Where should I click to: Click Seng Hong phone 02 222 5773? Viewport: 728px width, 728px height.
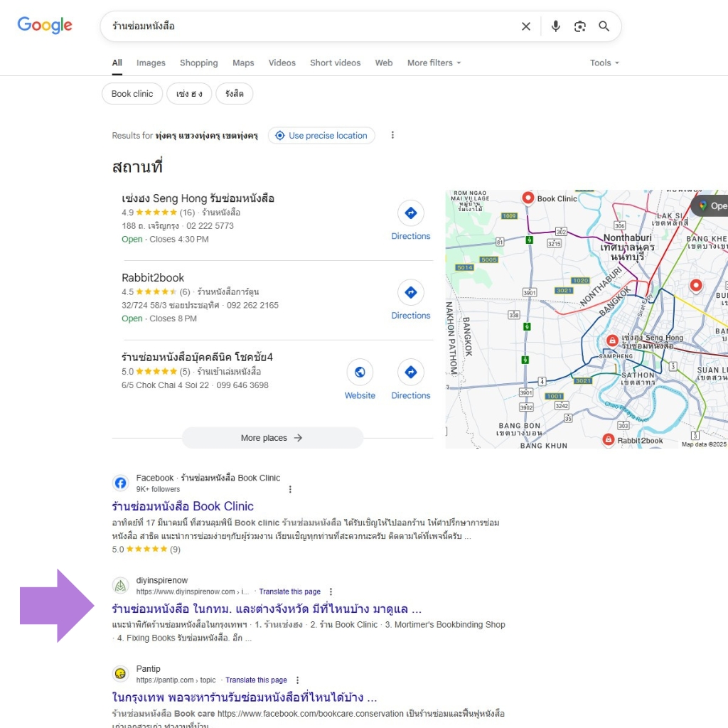tap(210, 226)
